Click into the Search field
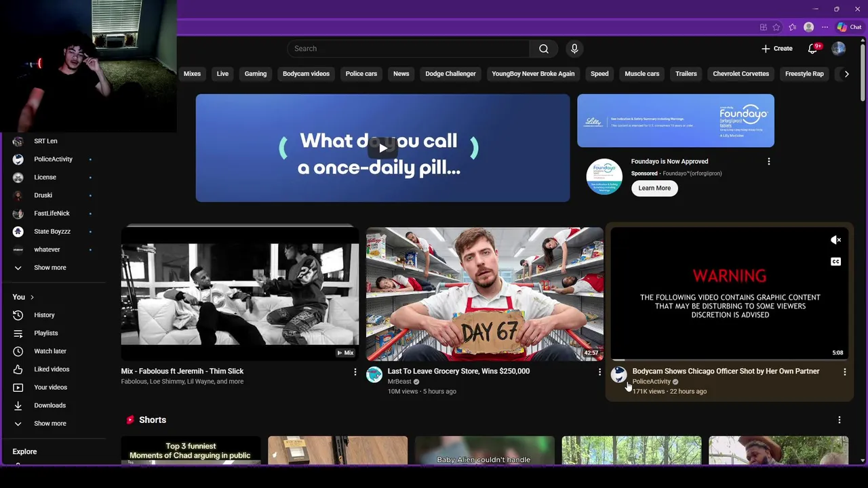Screen dimensions: 868x488 (408, 49)
